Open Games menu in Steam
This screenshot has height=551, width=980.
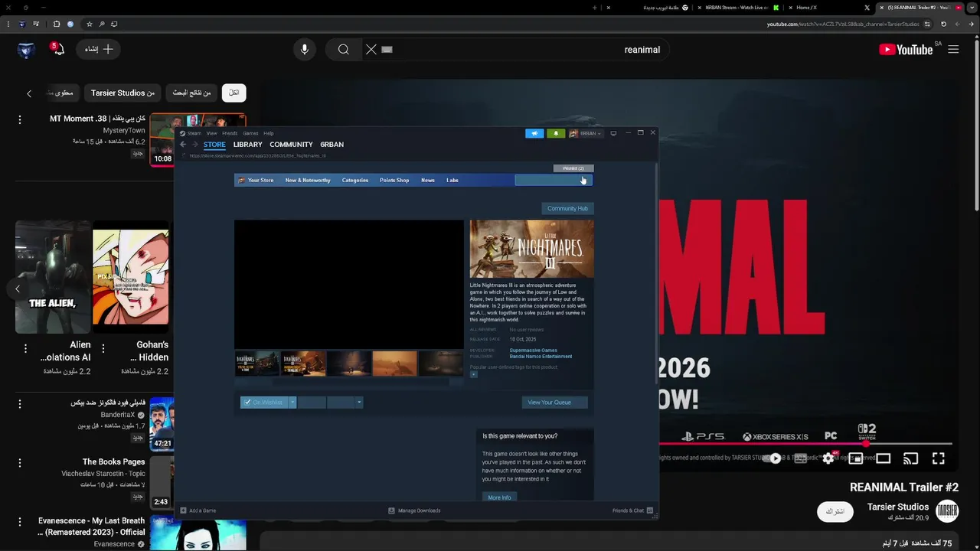click(x=250, y=133)
